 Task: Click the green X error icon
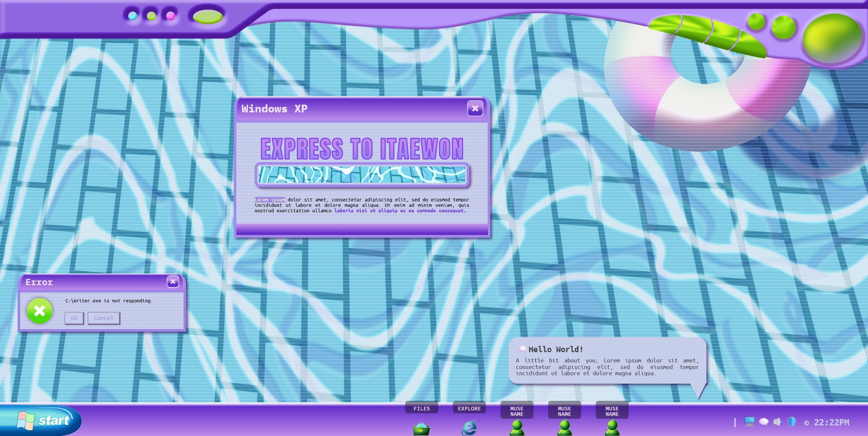[40, 311]
